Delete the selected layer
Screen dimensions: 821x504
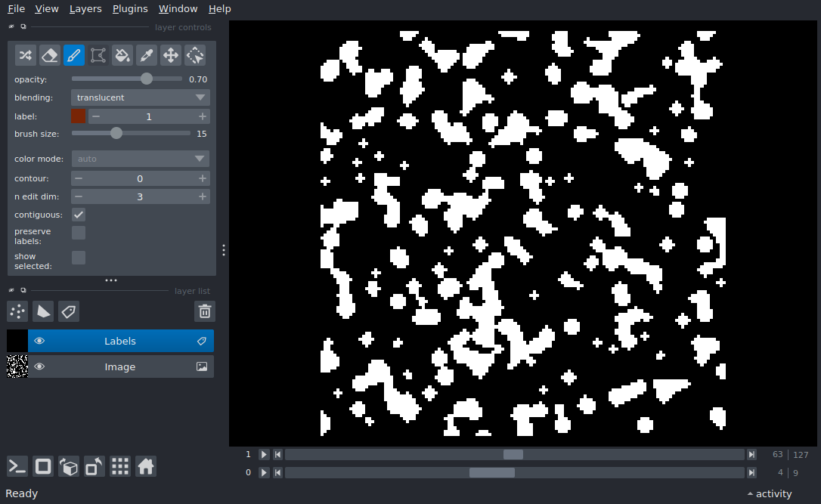tap(205, 311)
